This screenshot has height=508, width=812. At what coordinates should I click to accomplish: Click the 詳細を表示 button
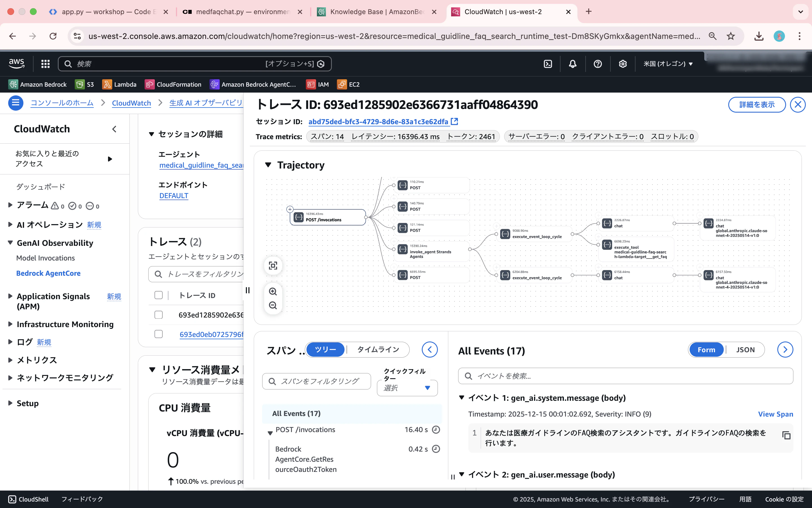757,105
